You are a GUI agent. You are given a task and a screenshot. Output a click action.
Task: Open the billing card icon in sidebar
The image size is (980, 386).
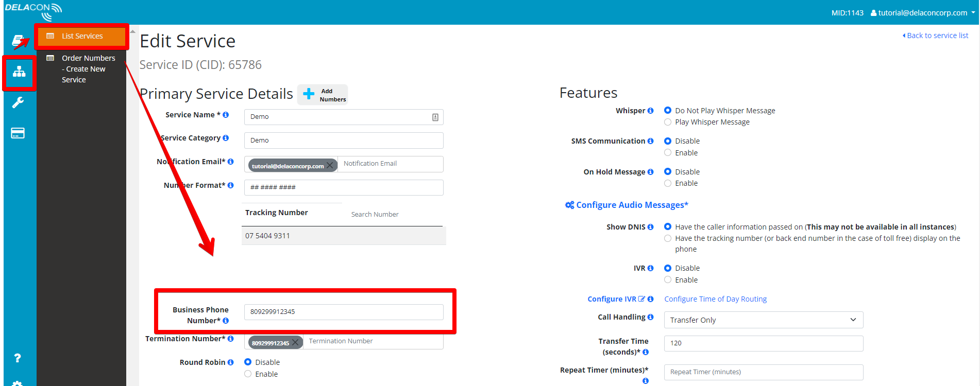coord(18,133)
